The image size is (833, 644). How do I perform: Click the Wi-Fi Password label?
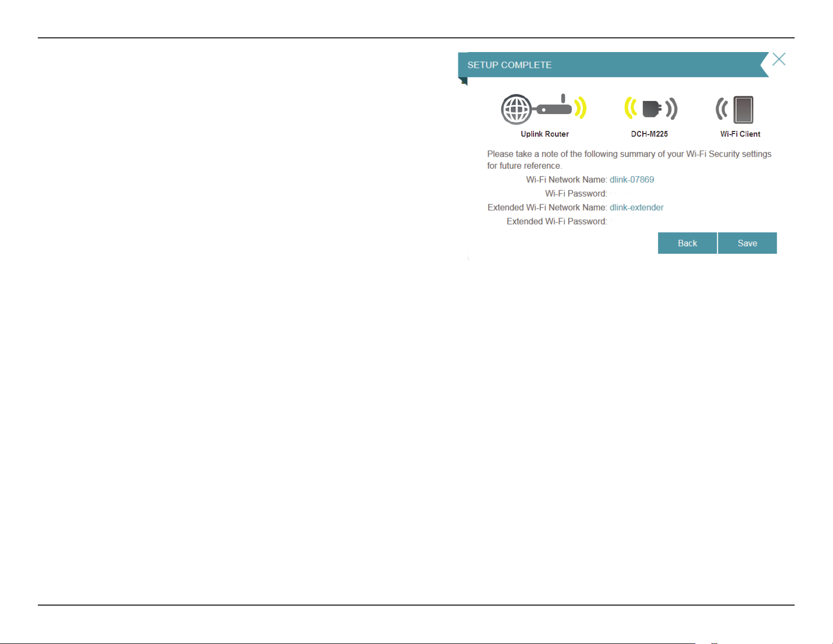point(576,193)
